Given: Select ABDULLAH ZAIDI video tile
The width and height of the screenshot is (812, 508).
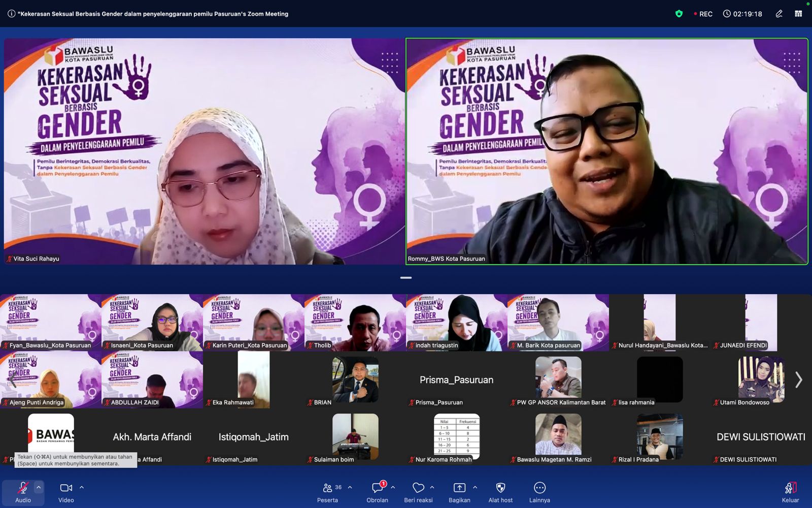Looking at the screenshot, I should click(x=152, y=379).
